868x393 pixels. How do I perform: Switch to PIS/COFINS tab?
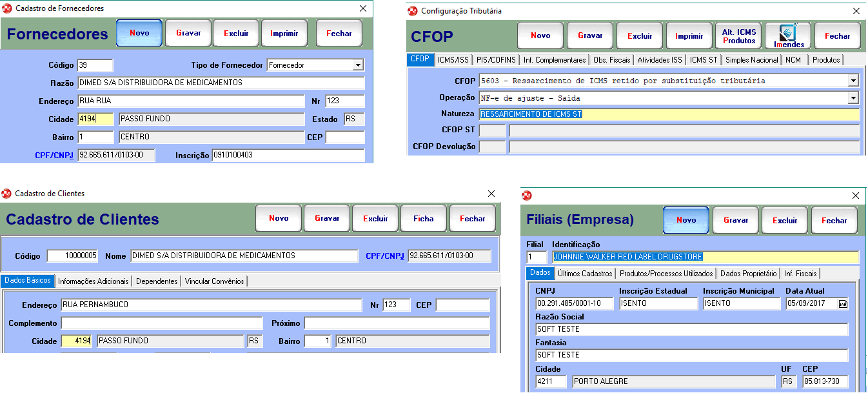pyautogui.click(x=496, y=60)
